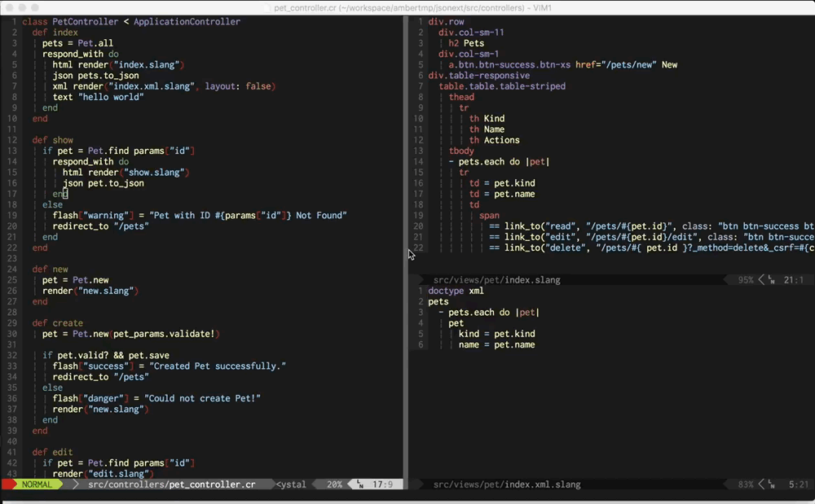Place cursor on 'class PetController' line
815x504 pixels.
(131, 21)
